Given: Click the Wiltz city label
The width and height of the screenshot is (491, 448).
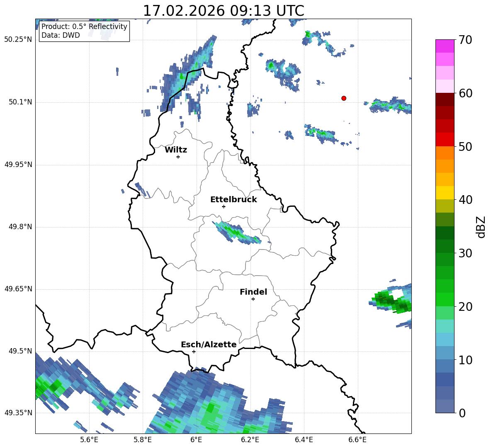Looking at the screenshot, I should [x=176, y=150].
